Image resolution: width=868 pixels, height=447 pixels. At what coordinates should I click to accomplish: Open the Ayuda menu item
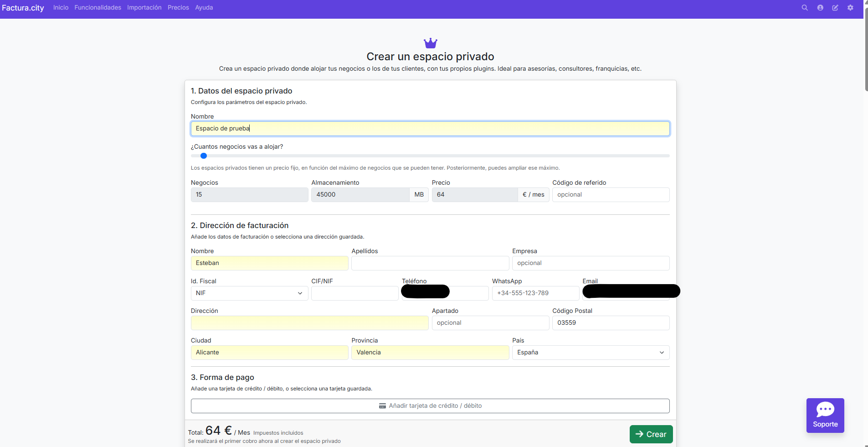(x=204, y=8)
